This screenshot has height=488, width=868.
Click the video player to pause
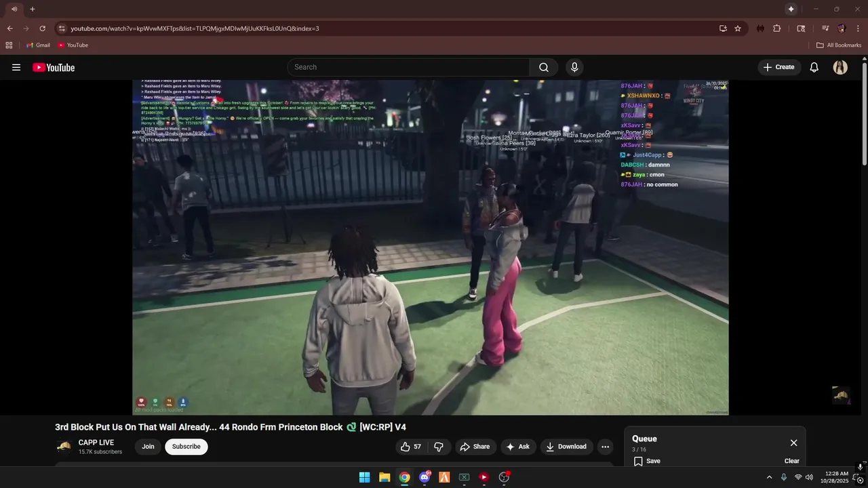coord(430,247)
